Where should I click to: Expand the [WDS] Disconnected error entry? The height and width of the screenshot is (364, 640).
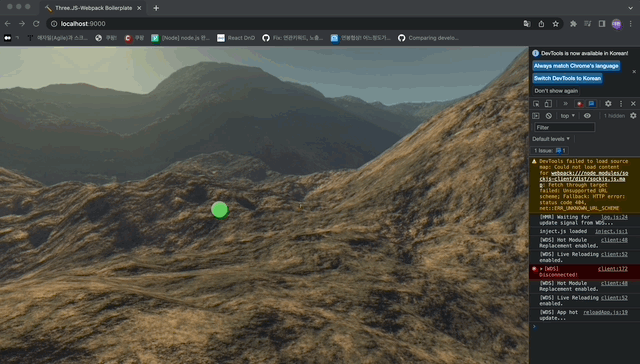541,269
